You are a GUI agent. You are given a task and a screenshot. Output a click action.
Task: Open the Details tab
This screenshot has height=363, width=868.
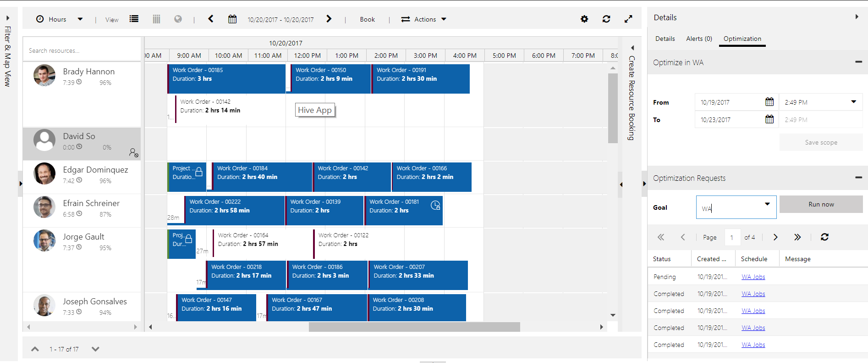click(x=665, y=39)
